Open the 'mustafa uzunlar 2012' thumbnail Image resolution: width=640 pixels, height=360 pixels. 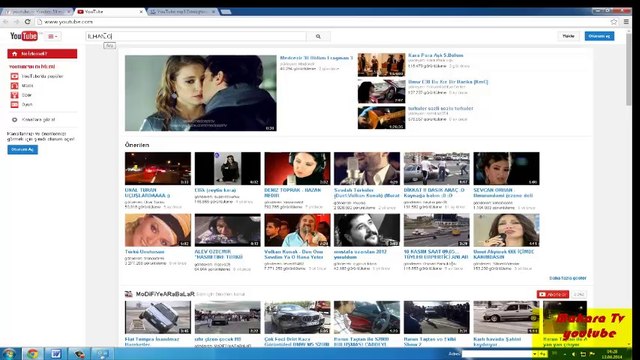coord(367,230)
